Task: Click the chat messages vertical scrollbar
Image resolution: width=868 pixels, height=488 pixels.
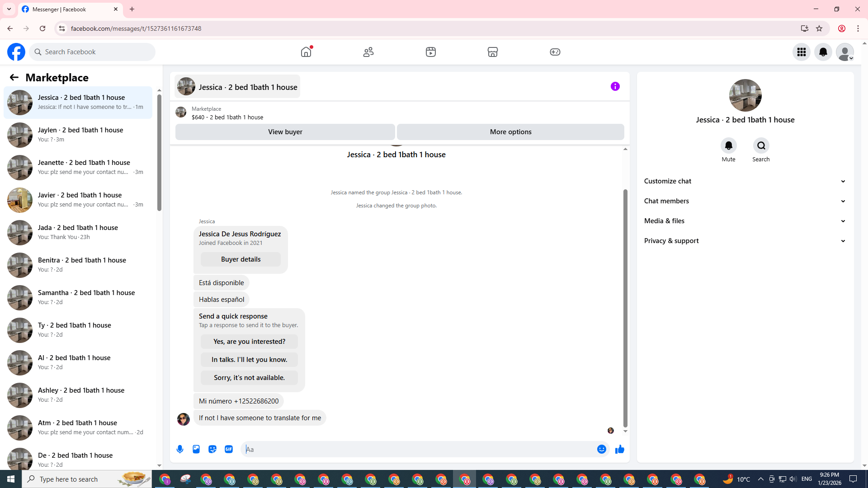Action: [x=625, y=307]
